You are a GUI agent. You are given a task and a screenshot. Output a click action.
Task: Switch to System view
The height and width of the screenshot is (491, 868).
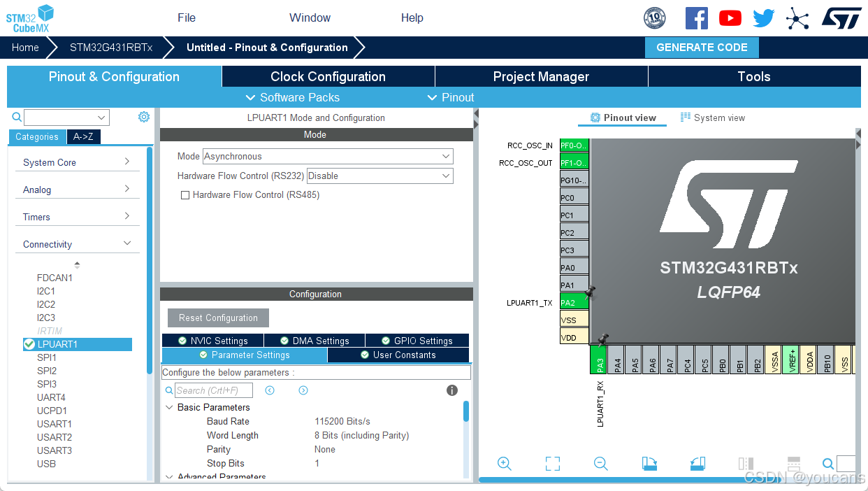click(x=713, y=118)
